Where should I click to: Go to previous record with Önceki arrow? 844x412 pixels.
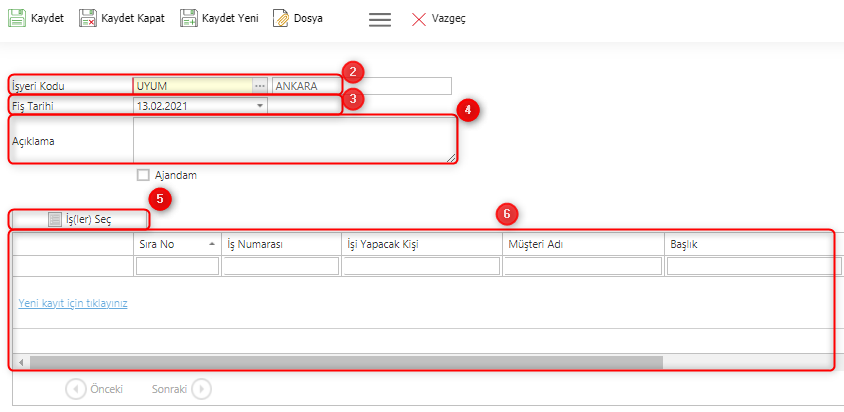point(76,389)
